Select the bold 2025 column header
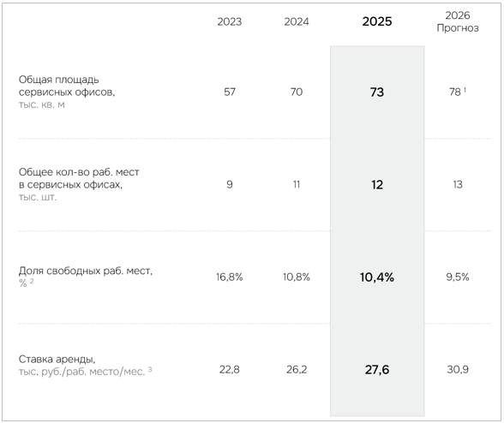This screenshot has width=504, height=423. [x=377, y=21]
